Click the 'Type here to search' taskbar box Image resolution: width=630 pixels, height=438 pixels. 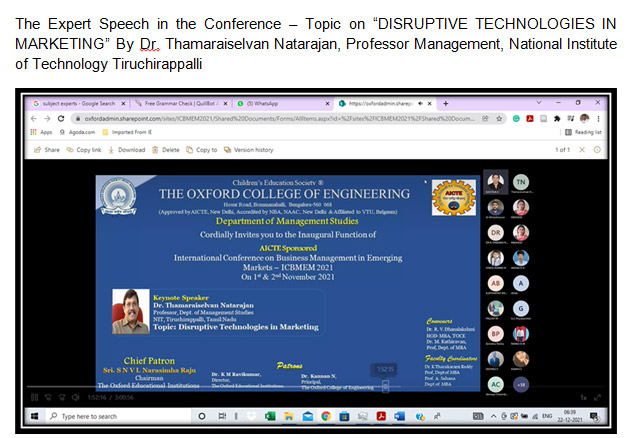(117, 416)
